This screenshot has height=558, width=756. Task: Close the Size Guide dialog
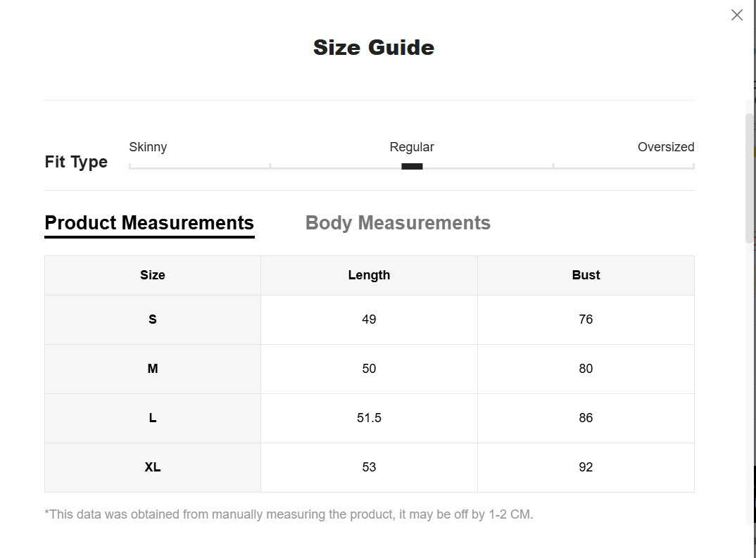(x=737, y=15)
